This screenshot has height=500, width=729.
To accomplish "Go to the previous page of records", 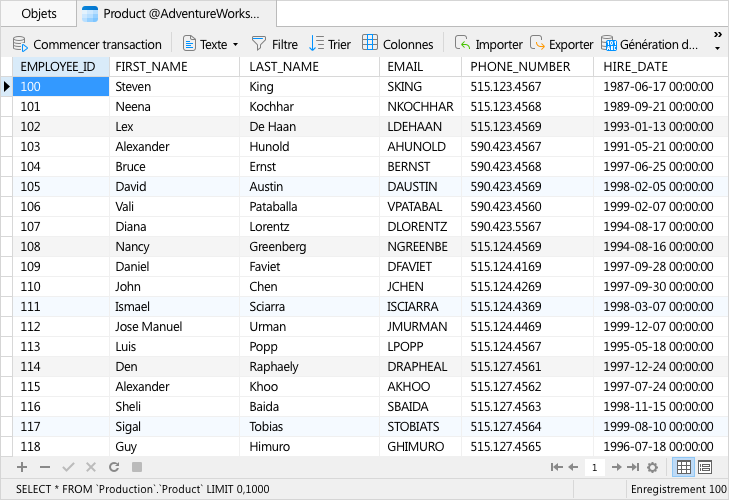I will (573, 467).
